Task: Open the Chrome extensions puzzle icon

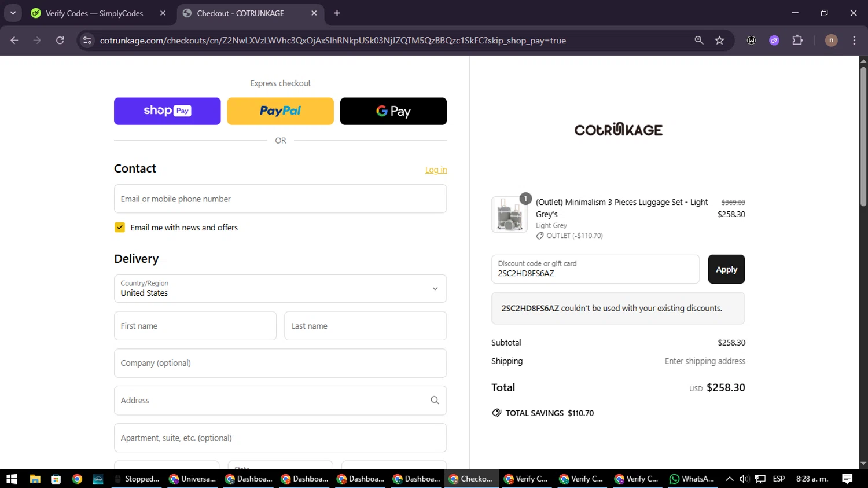Action: (x=797, y=41)
